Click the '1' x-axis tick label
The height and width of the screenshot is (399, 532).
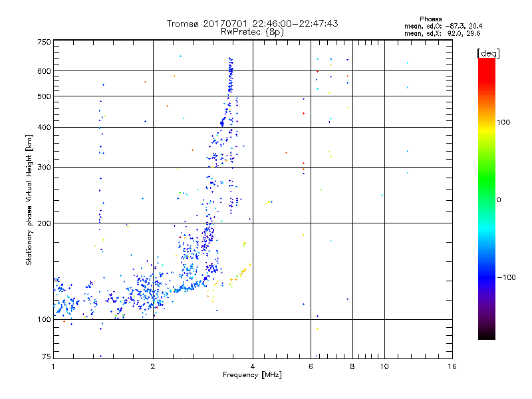click(x=53, y=366)
